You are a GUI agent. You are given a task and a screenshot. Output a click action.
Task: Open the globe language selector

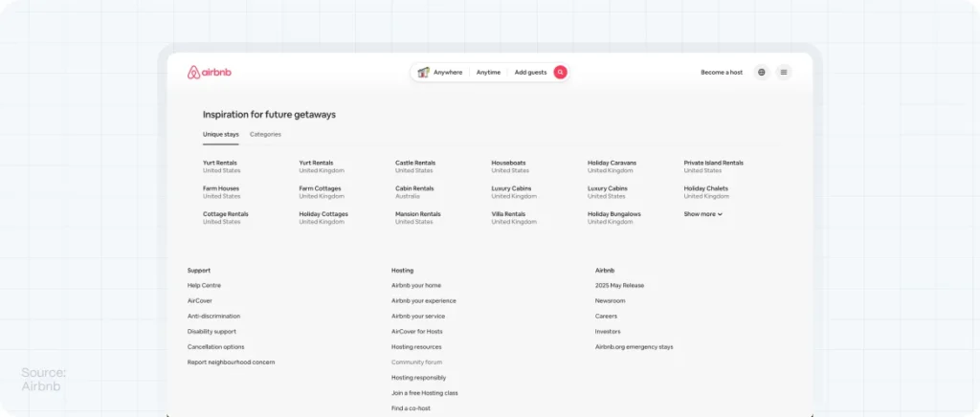(761, 72)
